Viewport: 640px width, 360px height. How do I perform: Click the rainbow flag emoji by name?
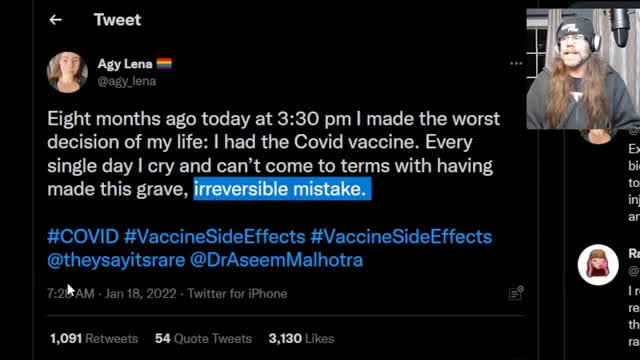164,64
